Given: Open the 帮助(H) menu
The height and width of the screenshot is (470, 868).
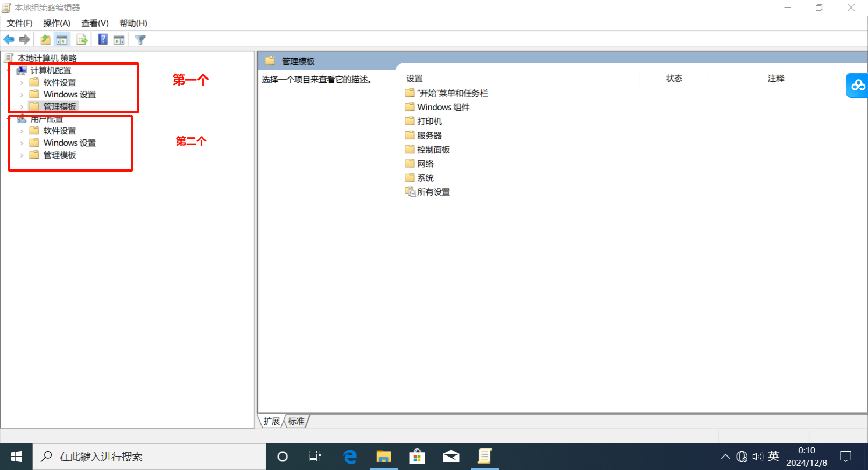Looking at the screenshot, I should point(133,23).
